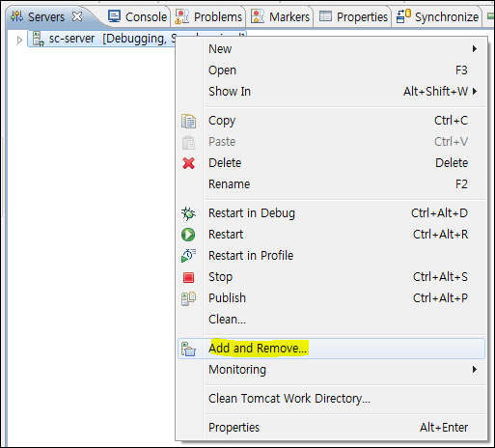Click the Synchronize tab icon
Screen dimensions: 495x448
point(403,16)
